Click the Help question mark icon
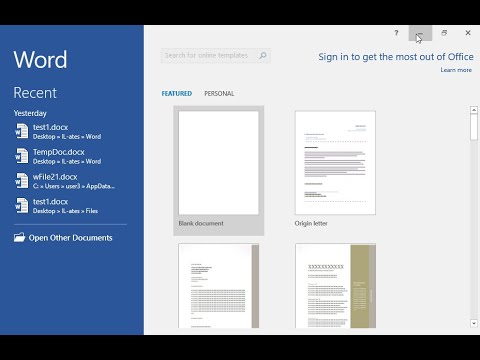This screenshot has height=360, width=480. [396, 33]
